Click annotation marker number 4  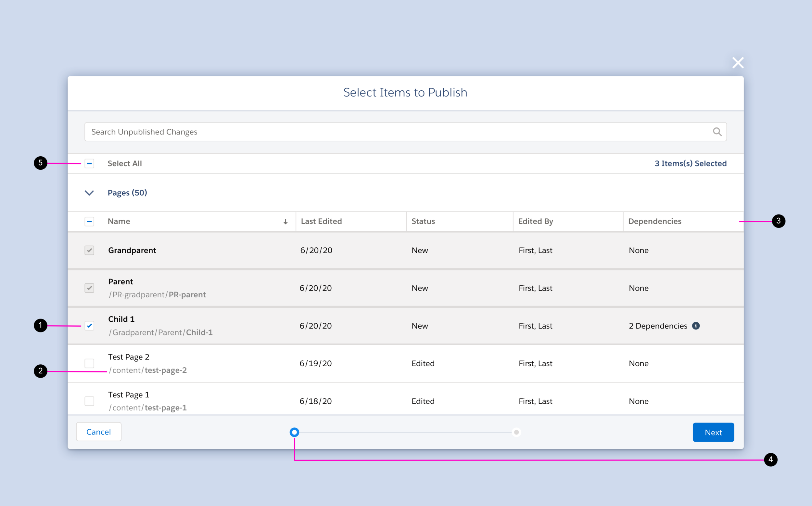coord(770,460)
